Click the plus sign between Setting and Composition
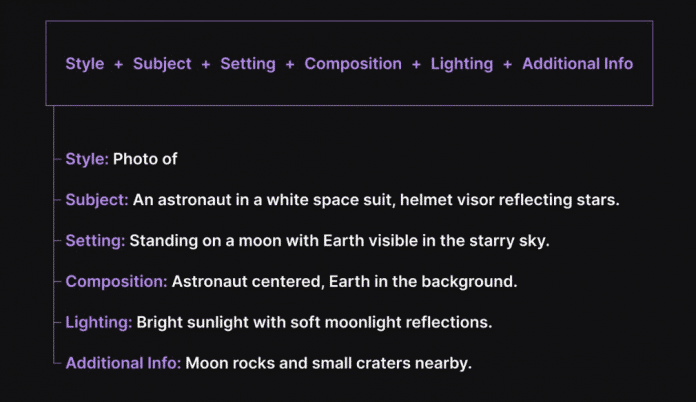Viewport: 696px width, 402px height. (x=290, y=64)
